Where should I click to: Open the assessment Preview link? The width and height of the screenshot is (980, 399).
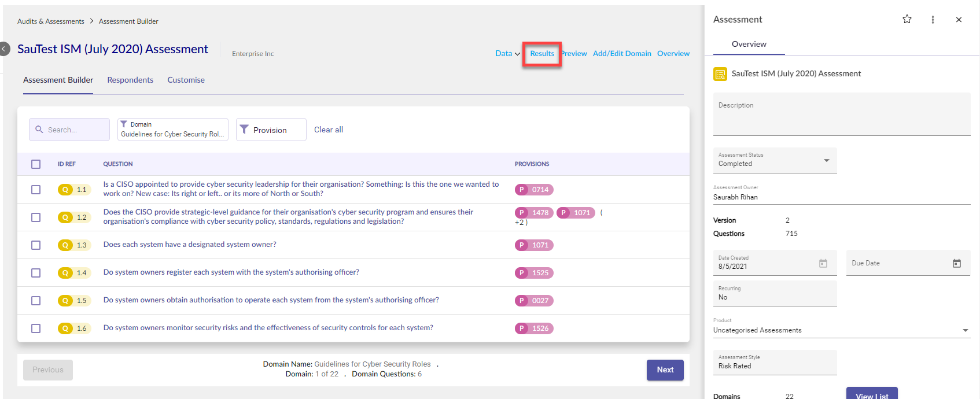[574, 53]
